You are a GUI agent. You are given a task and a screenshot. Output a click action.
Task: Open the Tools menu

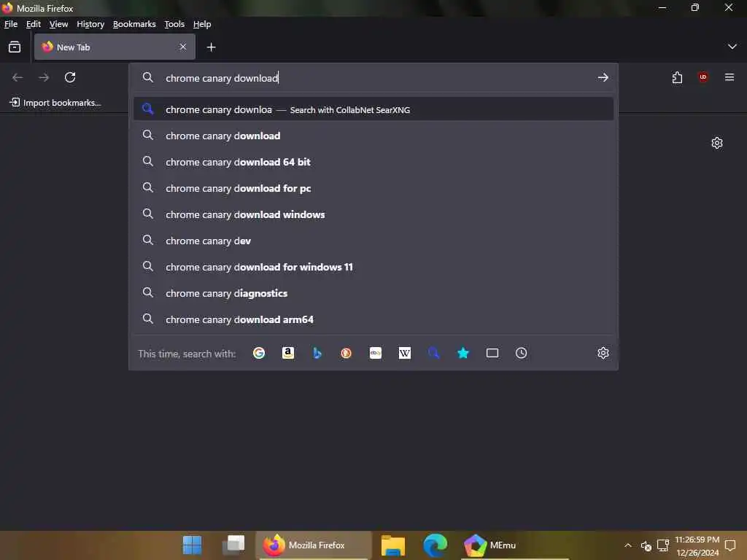point(174,24)
